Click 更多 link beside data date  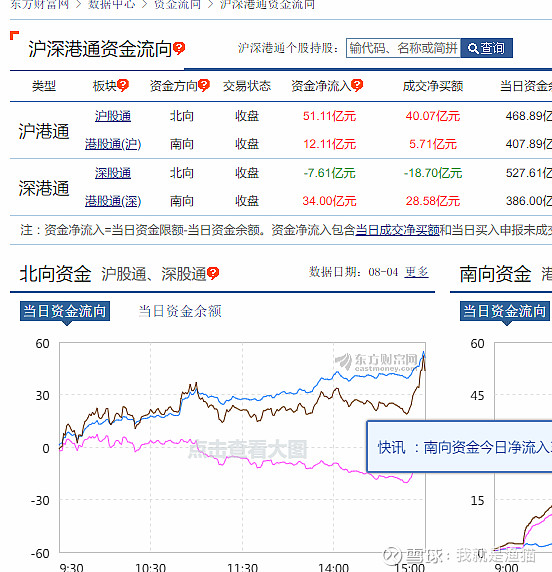click(416, 272)
